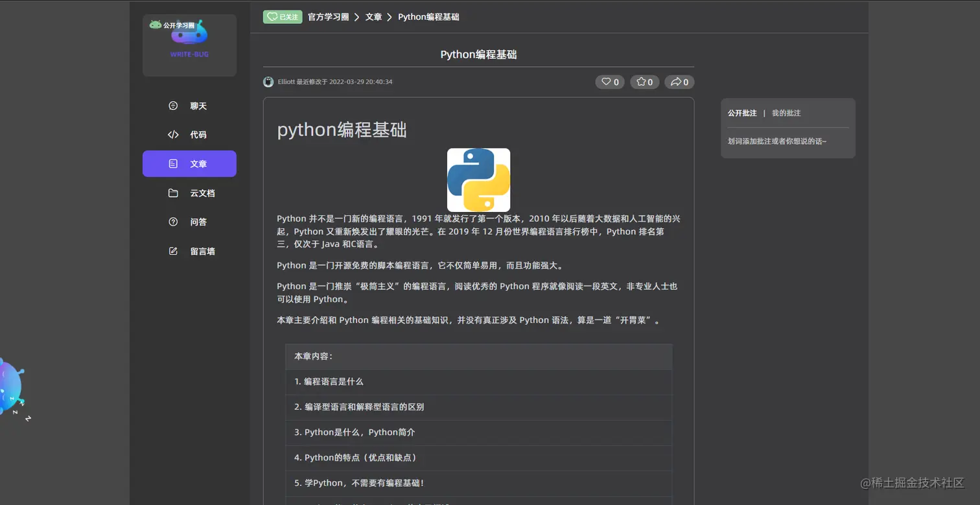Viewport: 980px width, 505px height.
Task: Click the folder icon beside 云文档
Action: coord(173,193)
